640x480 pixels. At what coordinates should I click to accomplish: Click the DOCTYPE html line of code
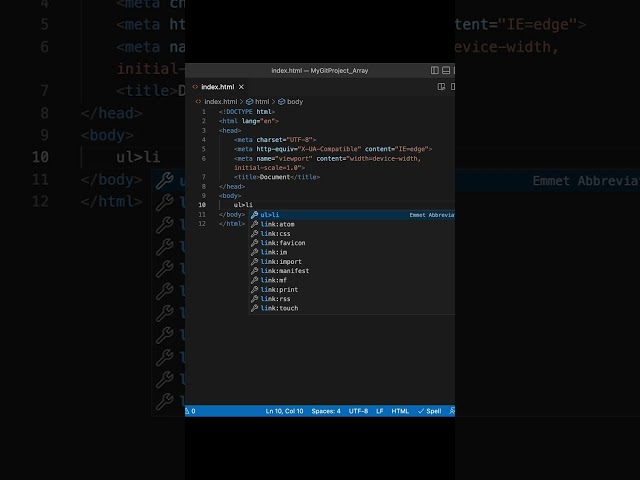pyautogui.click(x=247, y=112)
